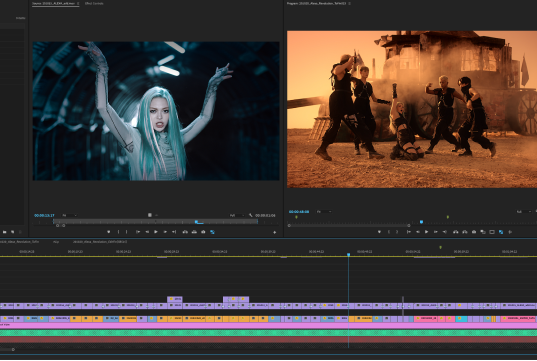537x361 pixels.
Task: Mark In point in Source Monitor
Action: coord(118,232)
